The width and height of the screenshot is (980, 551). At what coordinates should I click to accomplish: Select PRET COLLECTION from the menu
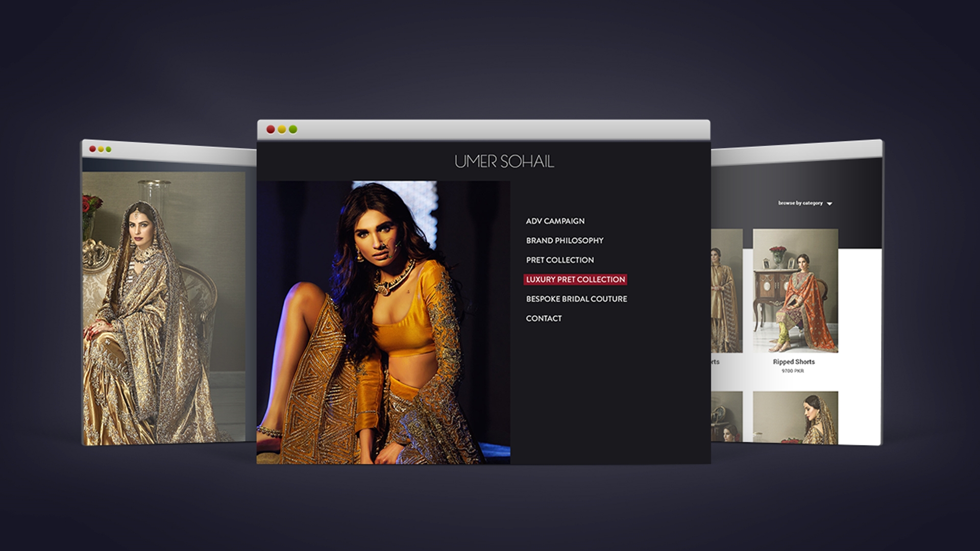coord(560,260)
